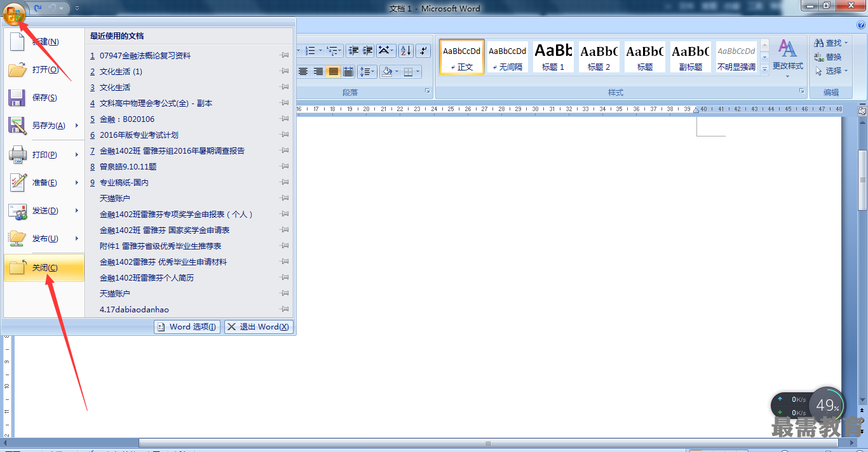Apply the 不明显强调 style
Image resolution: width=868 pixels, height=452 pixels.
736,57
